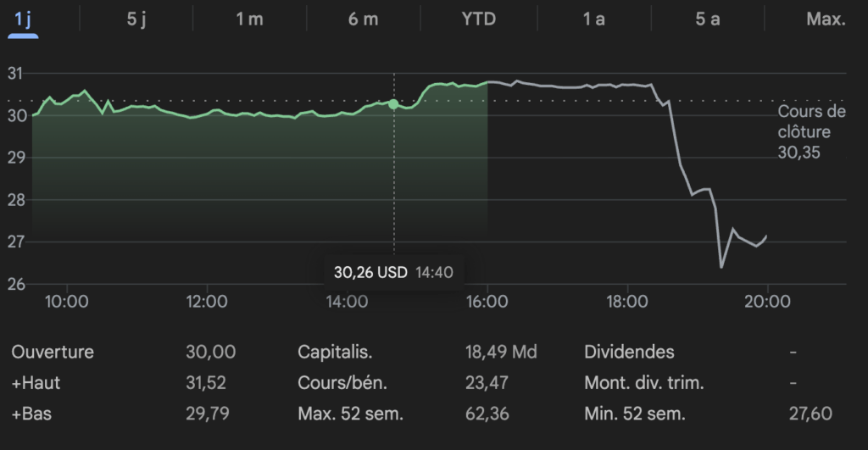The image size is (868, 450).
Task: Click the Min. 52 sem. label
Action: click(635, 414)
